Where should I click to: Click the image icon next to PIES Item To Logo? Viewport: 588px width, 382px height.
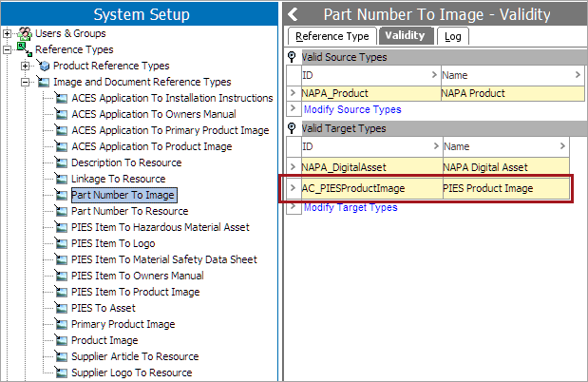click(x=61, y=243)
